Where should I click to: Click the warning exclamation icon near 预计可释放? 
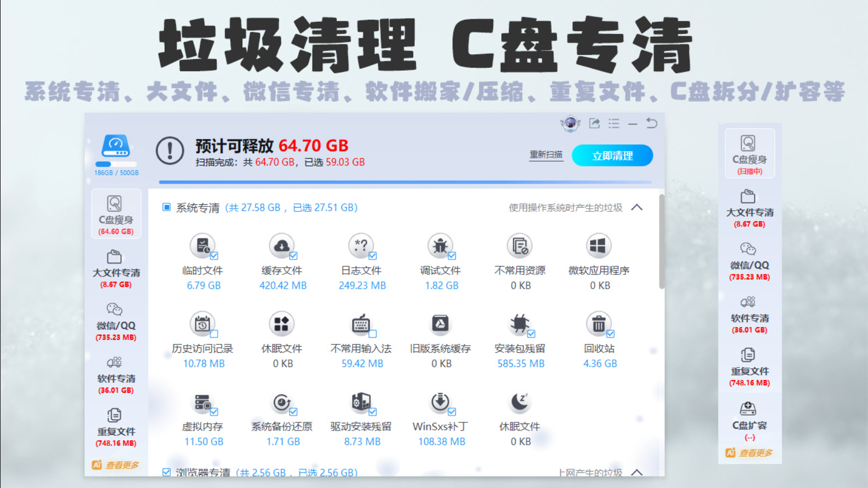pyautogui.click(x=170, y=151)
